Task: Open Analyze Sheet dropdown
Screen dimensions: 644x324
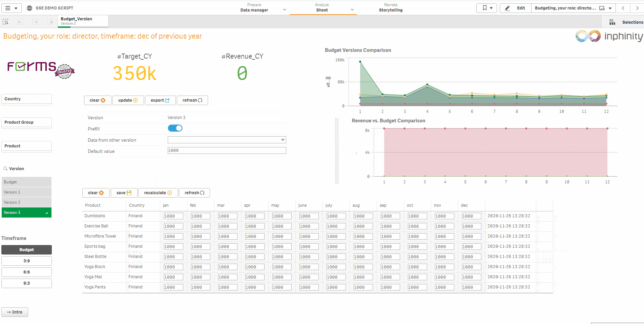Action: pos(352,10)
